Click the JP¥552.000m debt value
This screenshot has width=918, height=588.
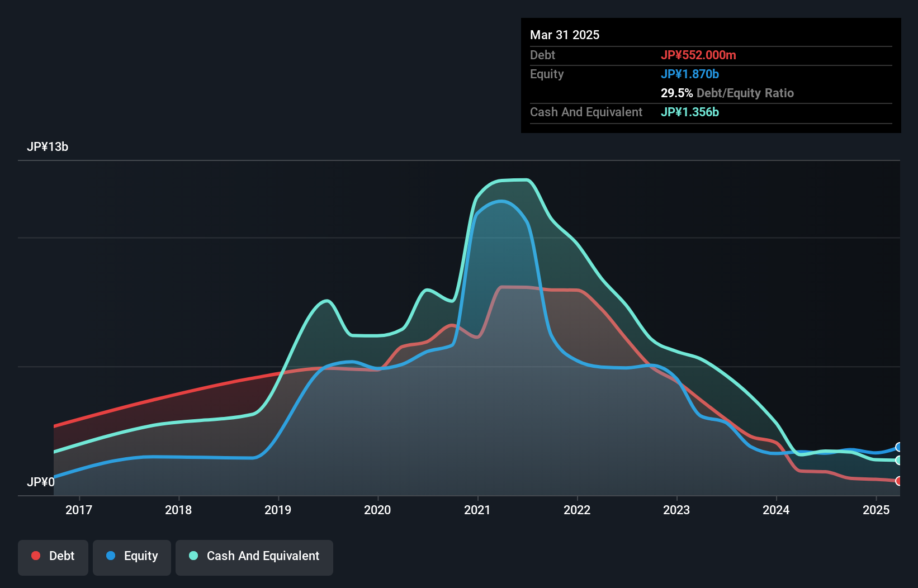click(x=698, y=55)
